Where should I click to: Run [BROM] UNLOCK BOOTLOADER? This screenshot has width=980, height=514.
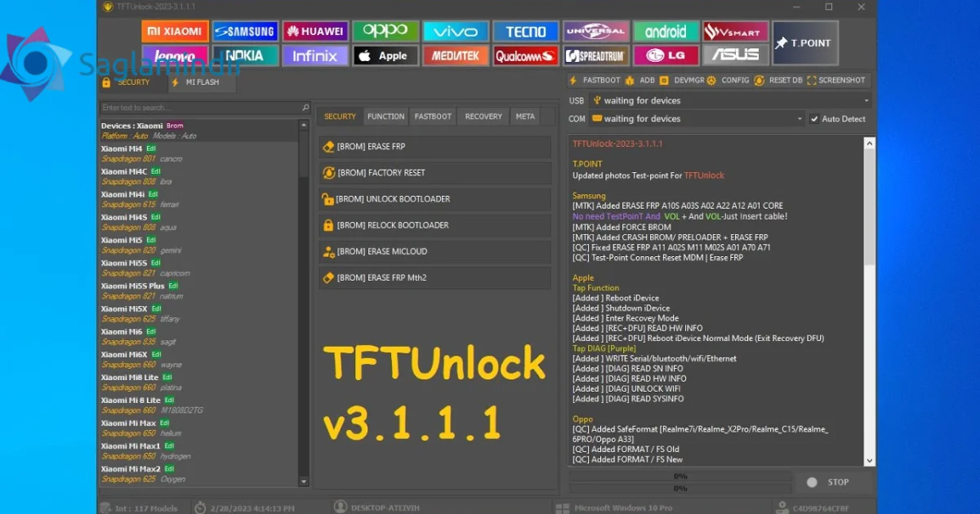pos(434,199)
